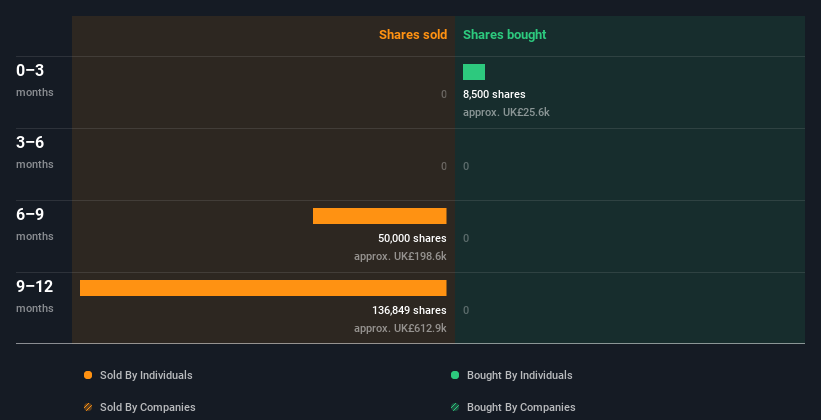Click the 136,849 shares value
This screenshot has width=821, height=420.
(x=409, y=310)
